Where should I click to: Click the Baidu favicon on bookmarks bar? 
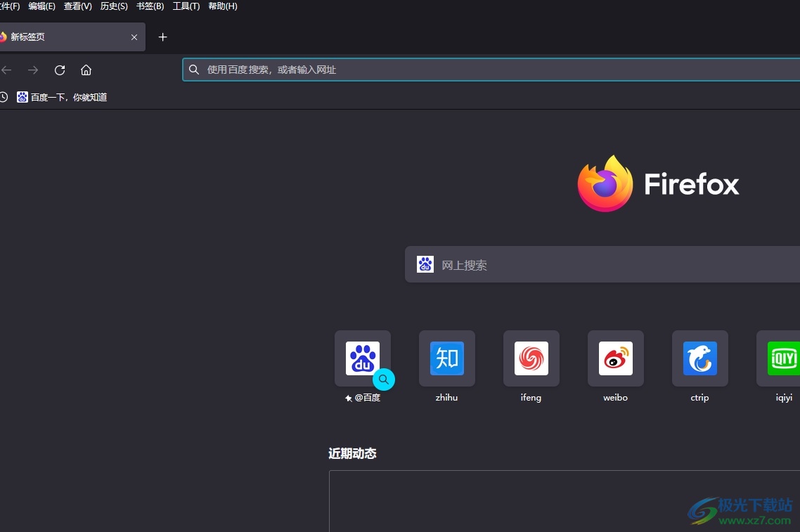(x=22, y=97)
